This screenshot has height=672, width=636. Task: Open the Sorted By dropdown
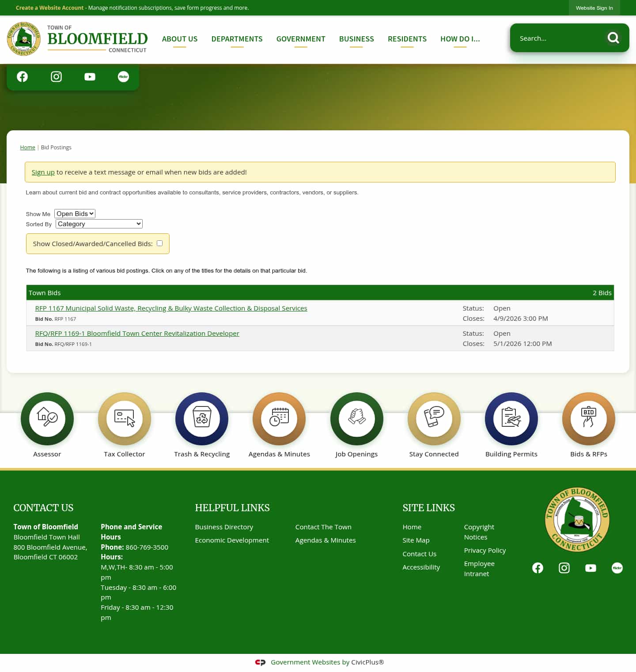click(98, 224)
